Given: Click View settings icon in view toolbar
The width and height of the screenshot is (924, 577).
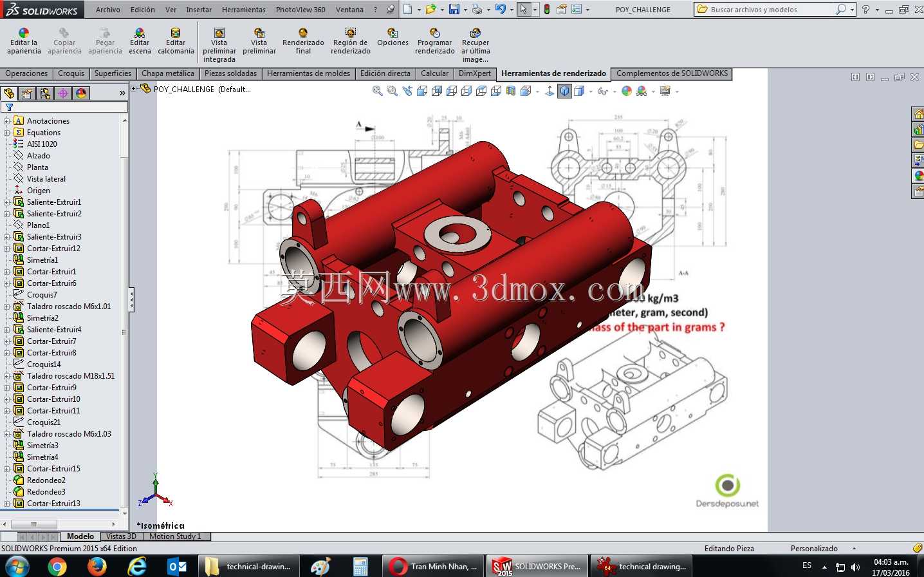Looking at the screenshot, I should (665, 91).
